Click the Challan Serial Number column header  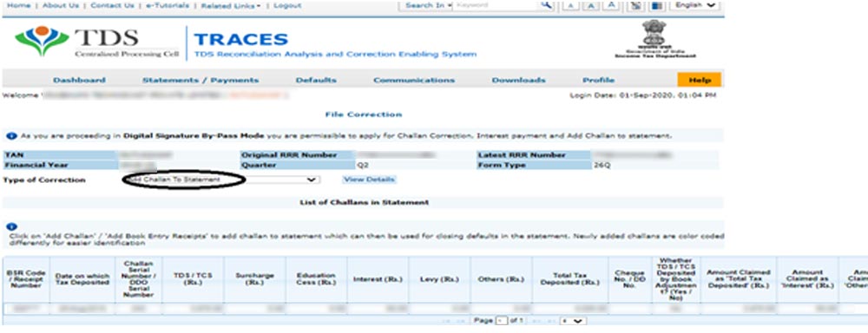click(138, 279)
